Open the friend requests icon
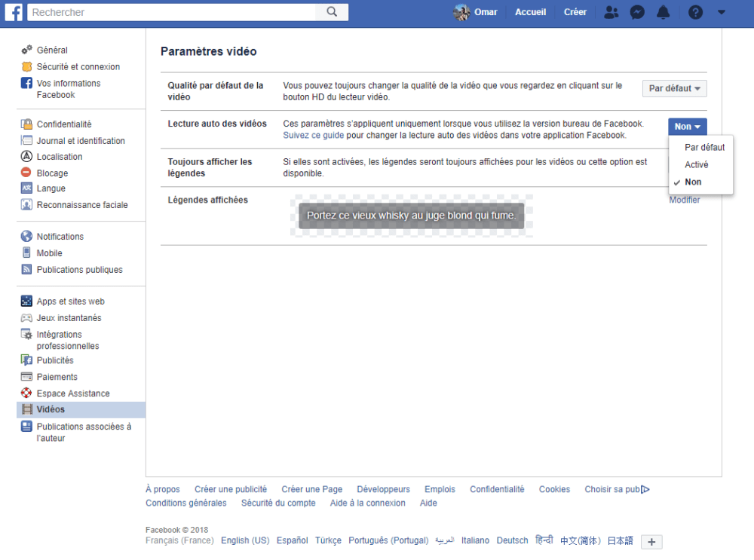754x560 pixels. pyautogui.click(x=611, y=12)
